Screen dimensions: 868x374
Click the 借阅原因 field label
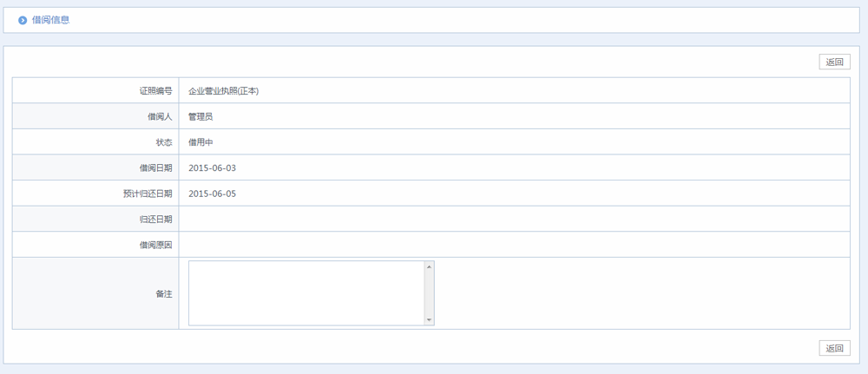click(155, 245)
